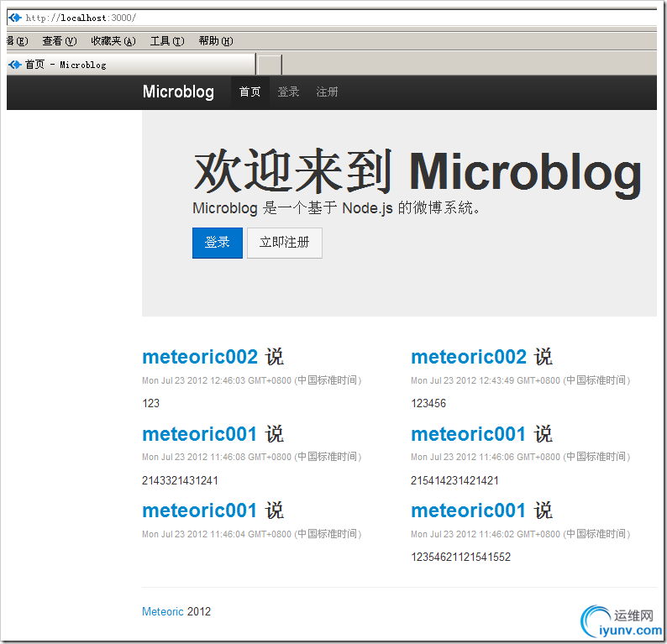Click the blue 登录 button
Screen dimensions: 667x644
pyautogui.click(x=218, y=243)
